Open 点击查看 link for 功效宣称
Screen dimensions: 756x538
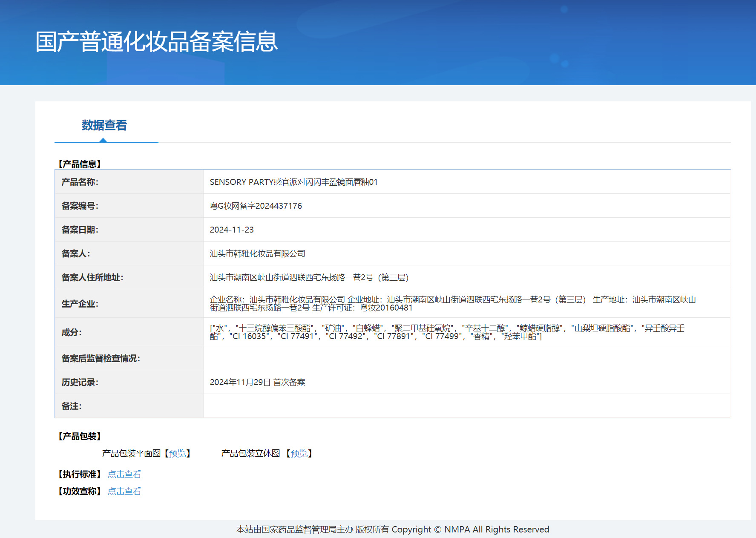[124, 491]
